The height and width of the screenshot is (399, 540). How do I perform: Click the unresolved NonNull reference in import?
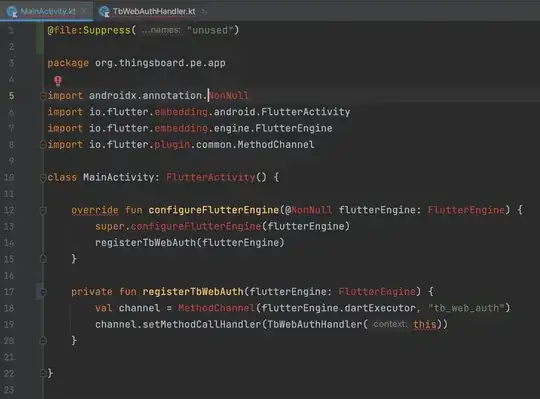pyautogui.click(x=228, y=95)
